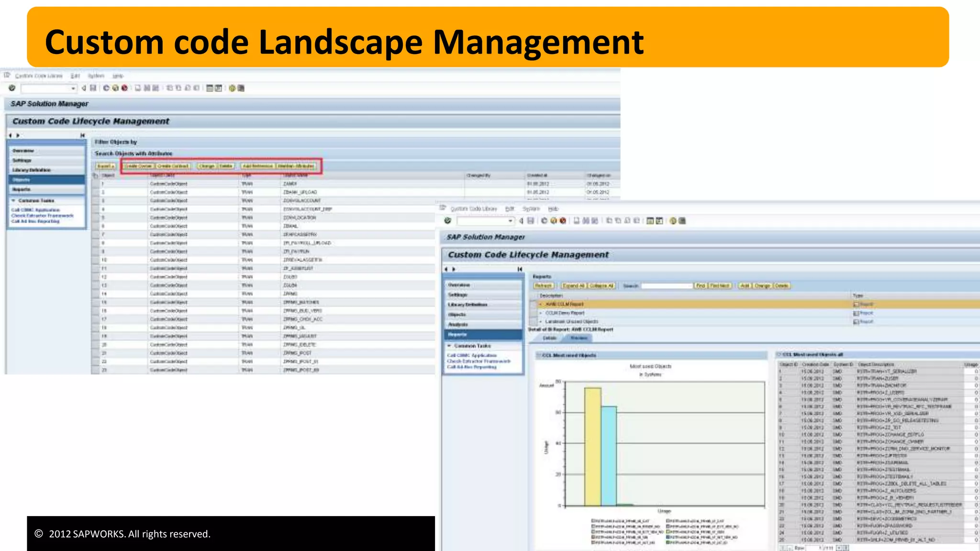
Task: Open the Help menu in right window
Action: [x=553, y=209]
